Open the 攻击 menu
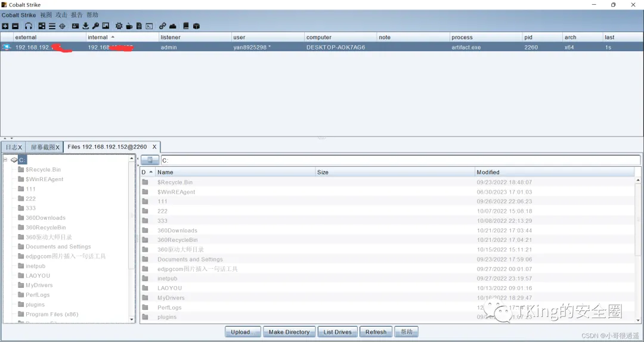 (61, 15)
